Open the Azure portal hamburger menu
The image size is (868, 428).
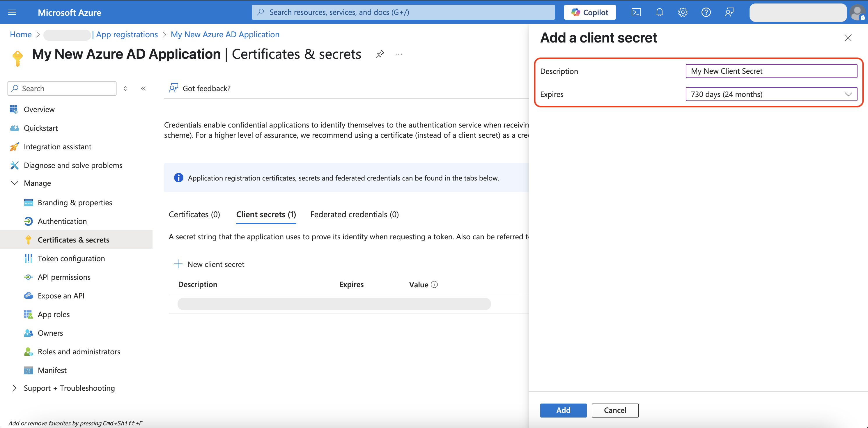[x=12, y=13]
